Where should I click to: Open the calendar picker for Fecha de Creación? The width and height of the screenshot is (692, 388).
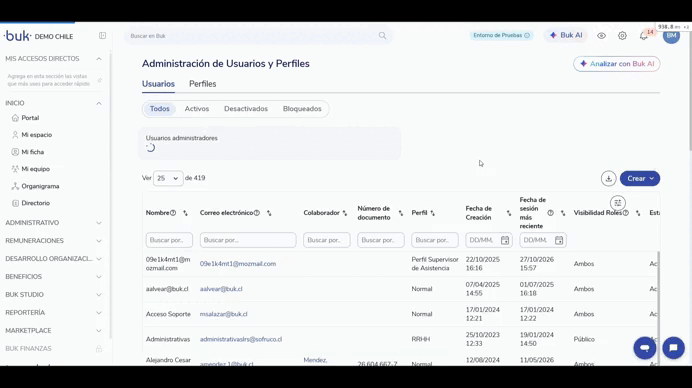(505, 240)
